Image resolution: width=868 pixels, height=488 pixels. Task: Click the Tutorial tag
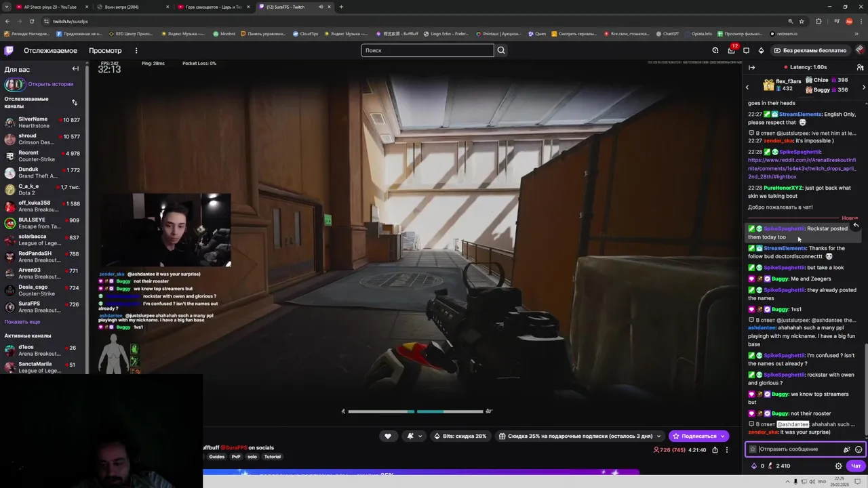pyautogui.click(x=272, y=457)
